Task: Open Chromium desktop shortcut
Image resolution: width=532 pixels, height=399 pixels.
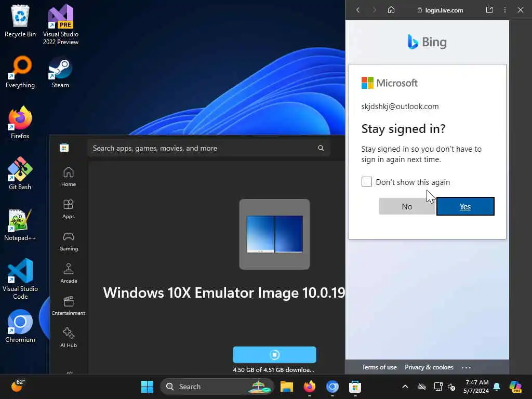Action: point(20,326)
